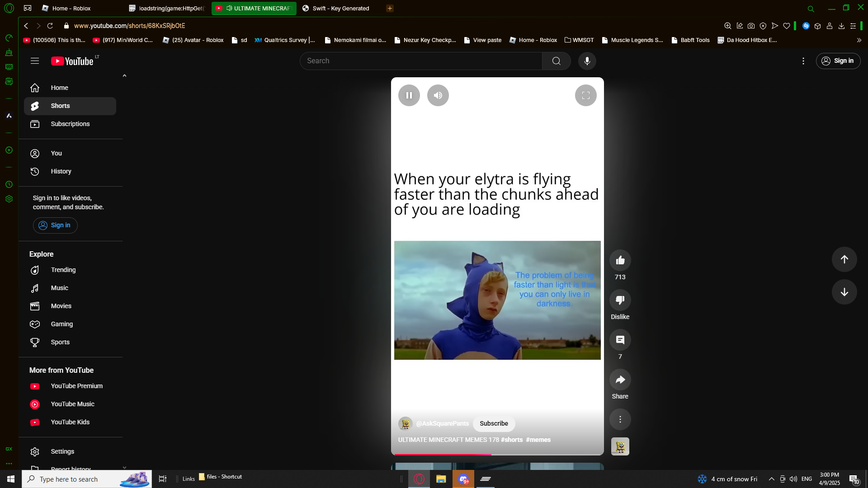
Task: Add page to bookmarks heart icon
Action: pyautogui.click(x=787, y=26)
